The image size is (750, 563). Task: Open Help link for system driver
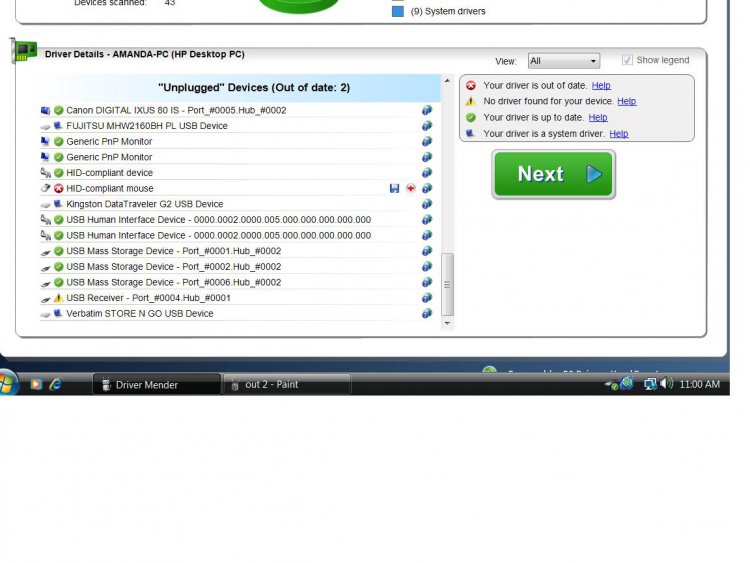[618, 134]
